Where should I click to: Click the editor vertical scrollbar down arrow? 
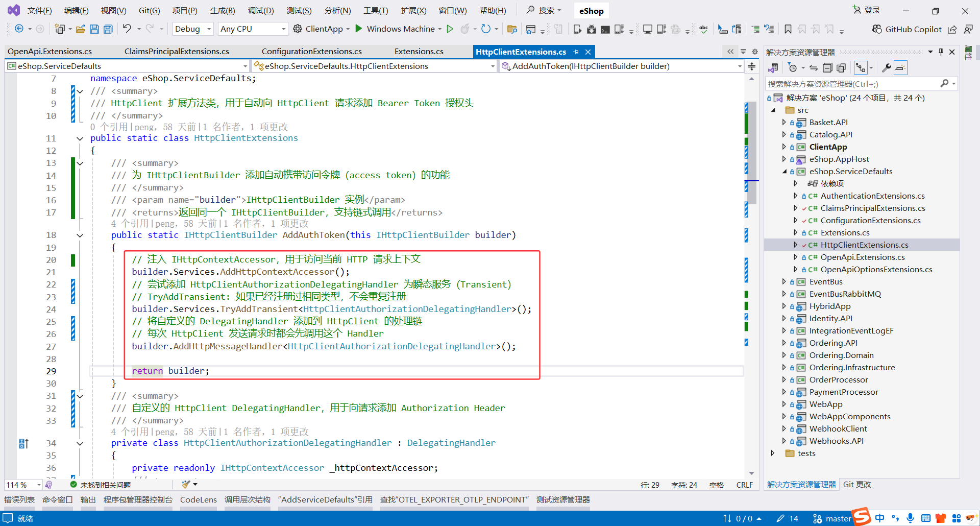point(751,473)
